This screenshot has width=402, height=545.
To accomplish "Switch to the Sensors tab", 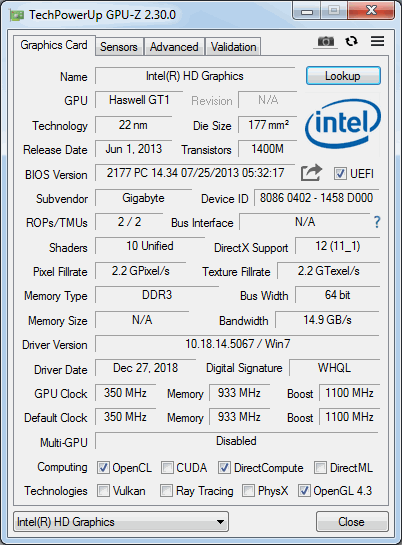I will click(119, 47).
